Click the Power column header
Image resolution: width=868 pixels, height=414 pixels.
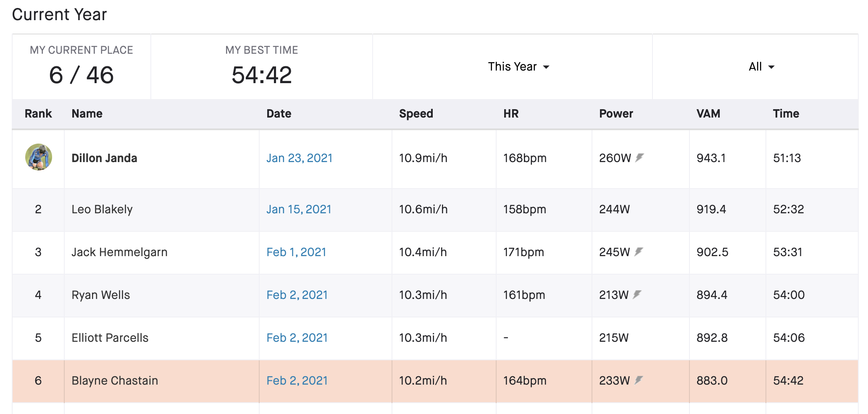point(616,113)
